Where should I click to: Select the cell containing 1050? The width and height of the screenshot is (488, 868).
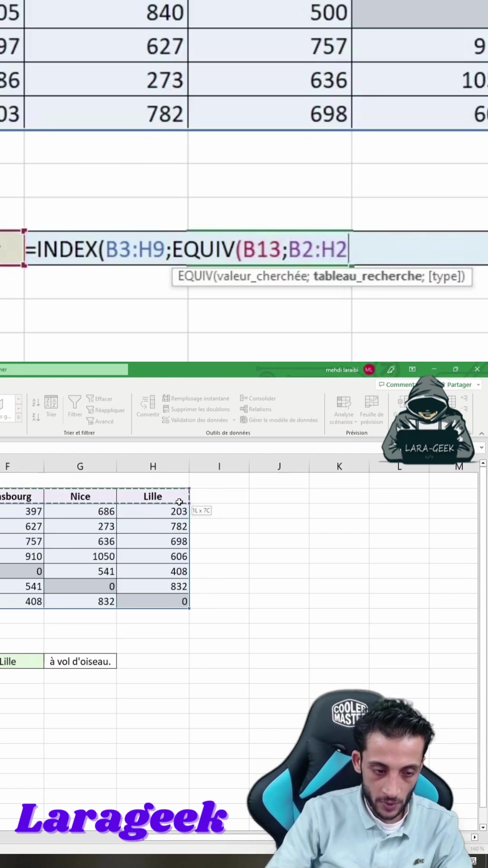point(80,556)
